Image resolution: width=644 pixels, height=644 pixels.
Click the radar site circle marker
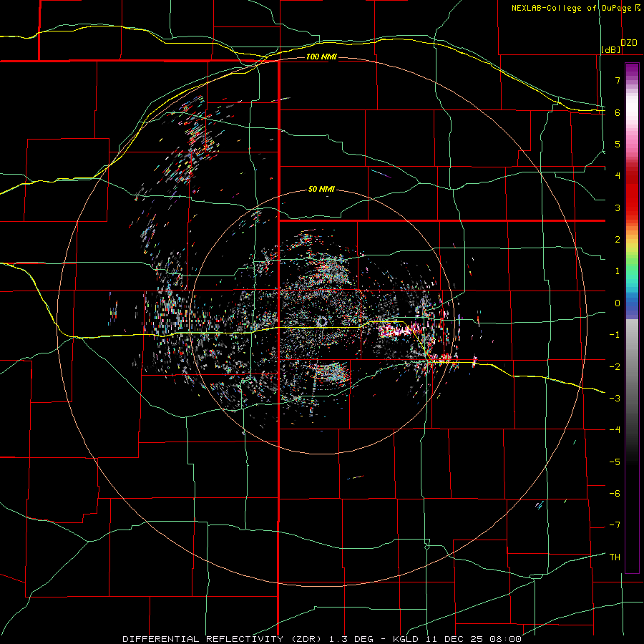[x=323, y=321]
